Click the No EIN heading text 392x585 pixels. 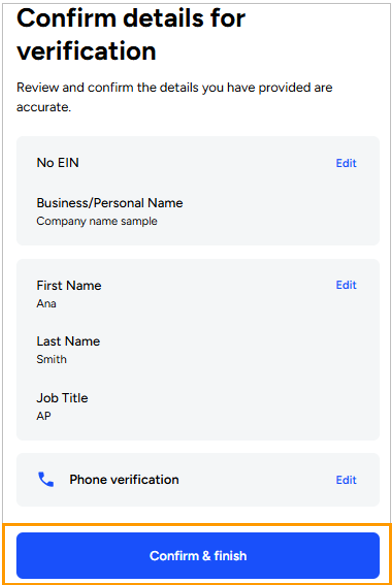point(58,163)
